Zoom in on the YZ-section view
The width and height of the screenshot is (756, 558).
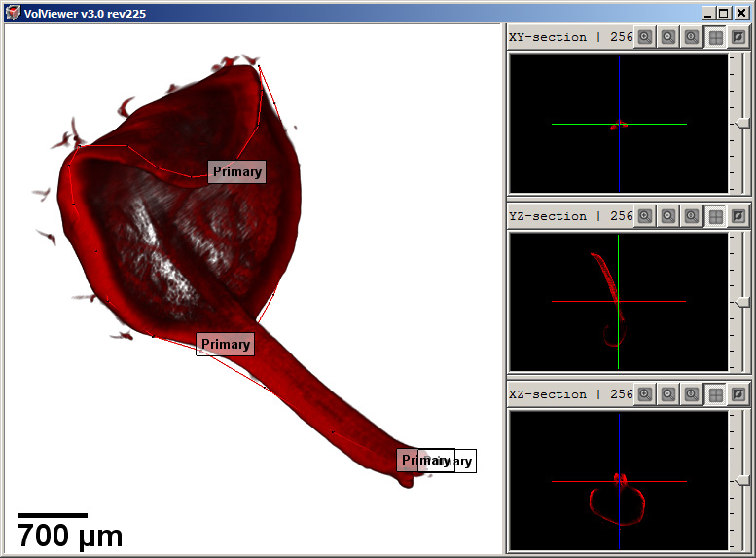pos(644,216)
